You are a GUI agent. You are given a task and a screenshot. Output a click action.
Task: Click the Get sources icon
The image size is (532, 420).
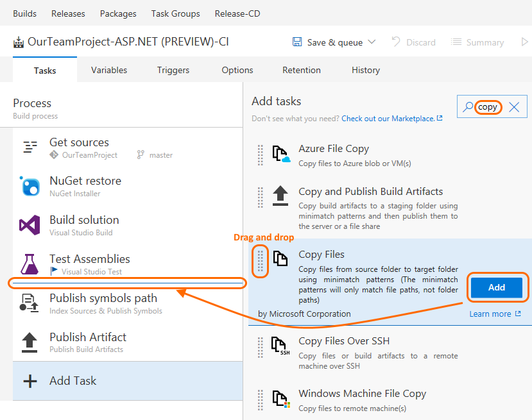pos(30,147)
